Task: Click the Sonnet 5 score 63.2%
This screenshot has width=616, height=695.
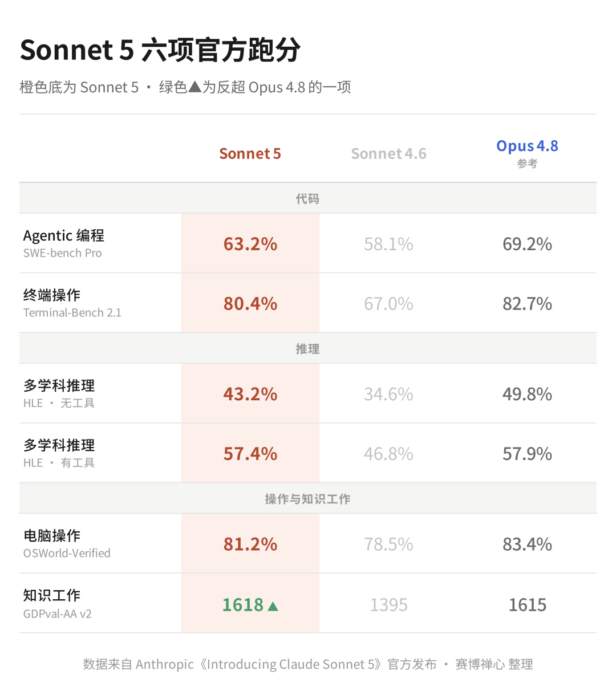Action: pyautogui.click(x=250, y=244)
